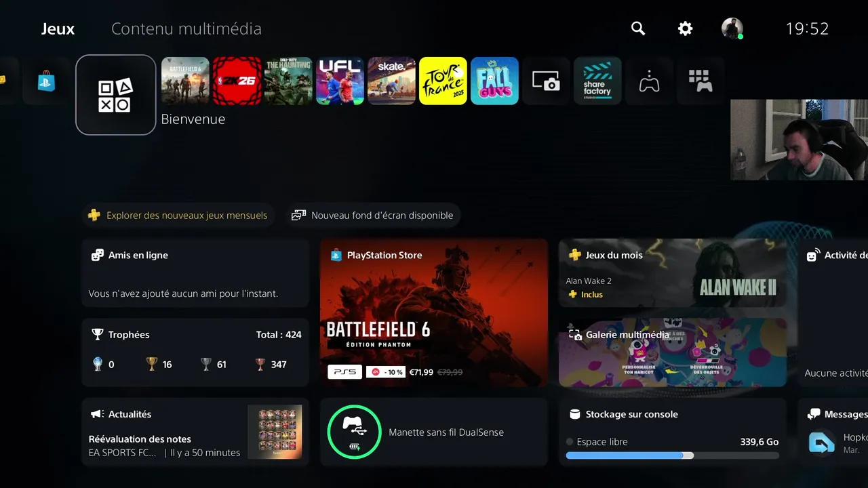
Task: Click the DualSense controller circle icon
Action: tap(354, 432)
